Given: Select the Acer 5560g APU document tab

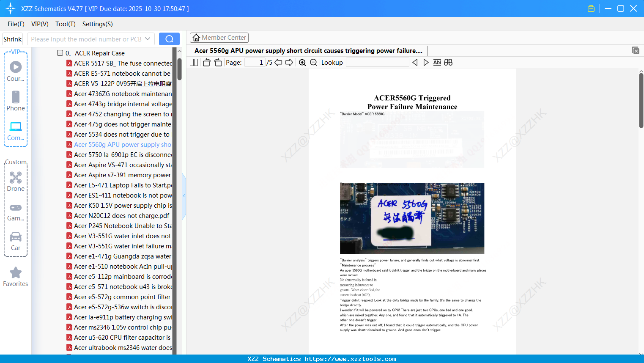Looking at the screenshot, I should point(308,51).
